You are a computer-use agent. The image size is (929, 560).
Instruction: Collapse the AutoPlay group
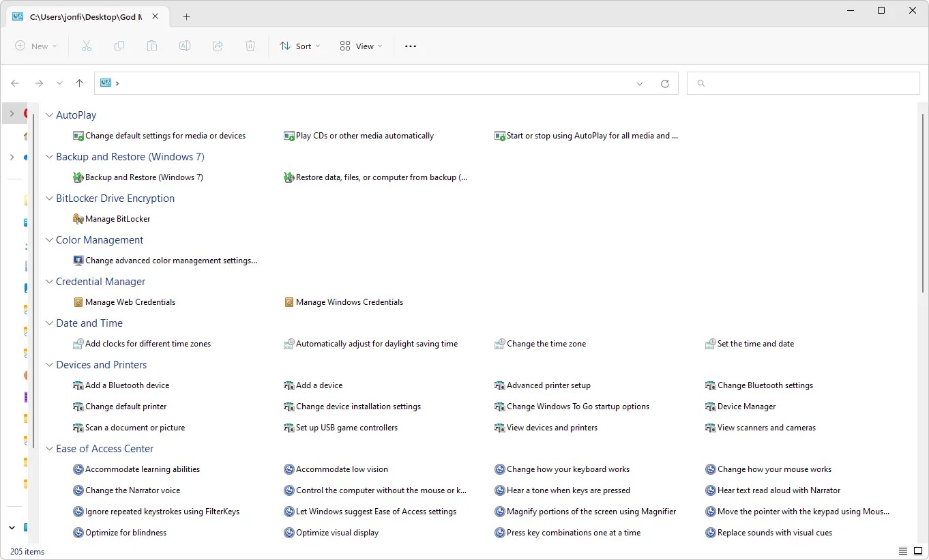coord(49,115)
